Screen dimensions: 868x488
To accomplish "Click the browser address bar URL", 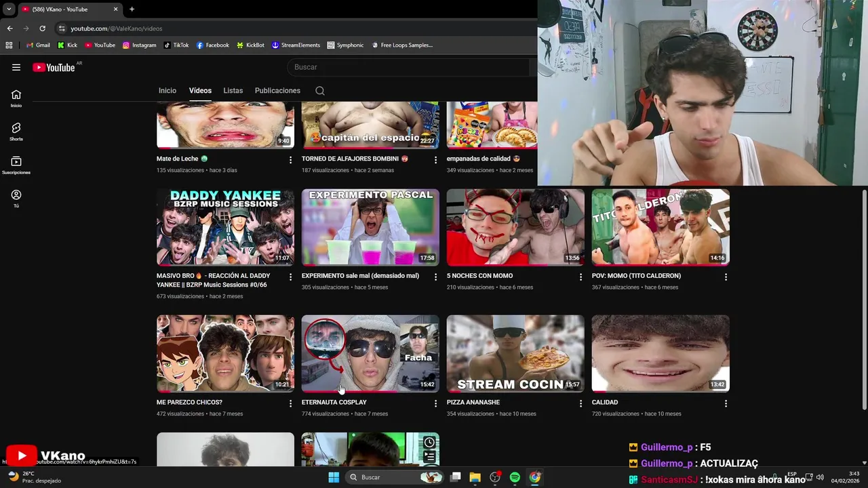I will (x=117, y=28).
